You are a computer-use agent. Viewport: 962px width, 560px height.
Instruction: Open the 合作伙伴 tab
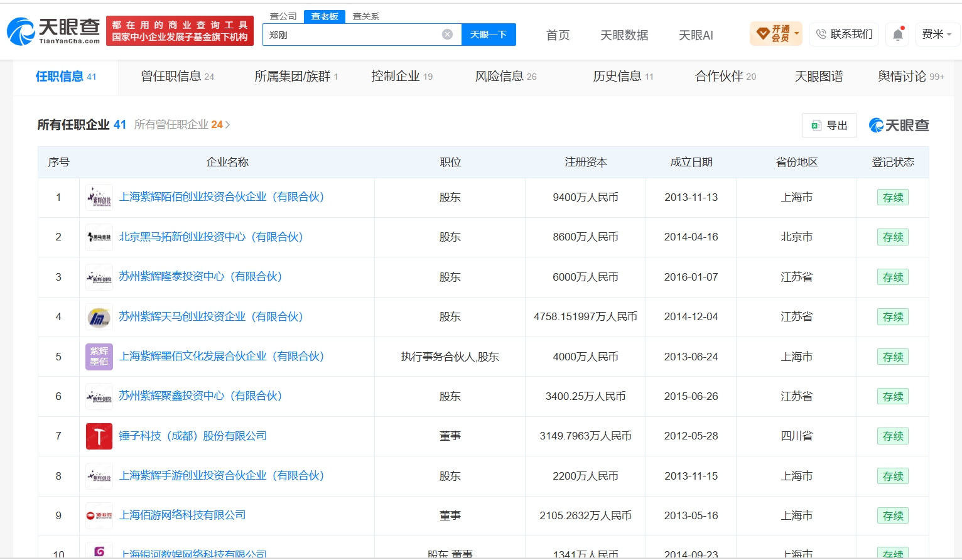point(726,77)
